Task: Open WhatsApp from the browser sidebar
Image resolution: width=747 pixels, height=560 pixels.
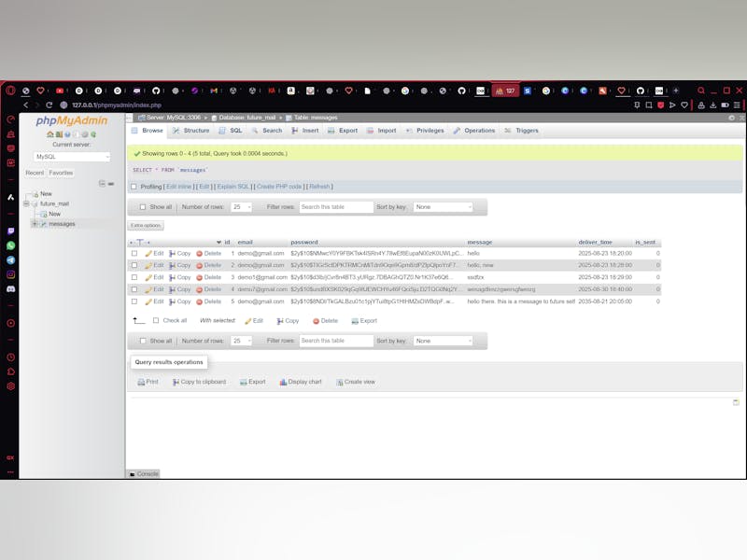Action: 10,245
